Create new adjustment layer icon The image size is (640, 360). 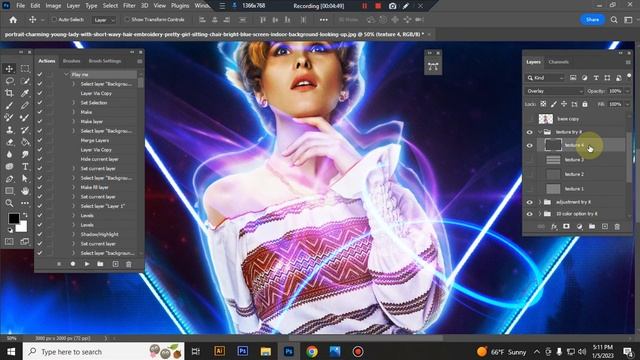tap(579, 227)
